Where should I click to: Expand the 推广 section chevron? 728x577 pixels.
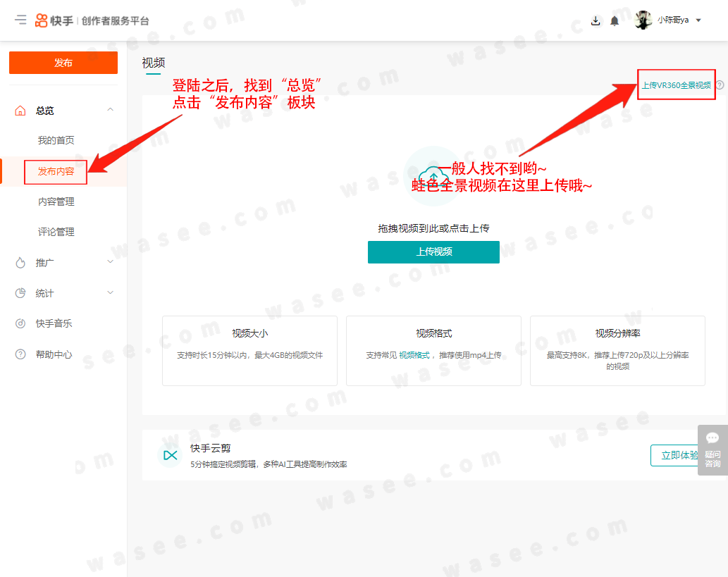[x=110, y=262]
